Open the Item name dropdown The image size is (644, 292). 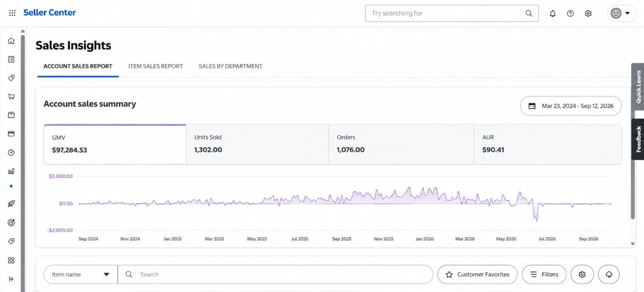[80, 274]
